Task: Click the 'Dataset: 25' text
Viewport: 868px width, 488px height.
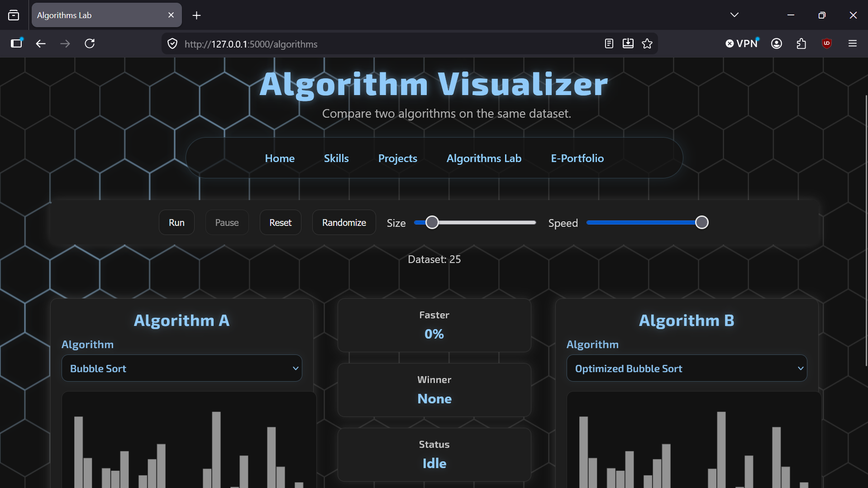Action: click(x=434, y=259)
